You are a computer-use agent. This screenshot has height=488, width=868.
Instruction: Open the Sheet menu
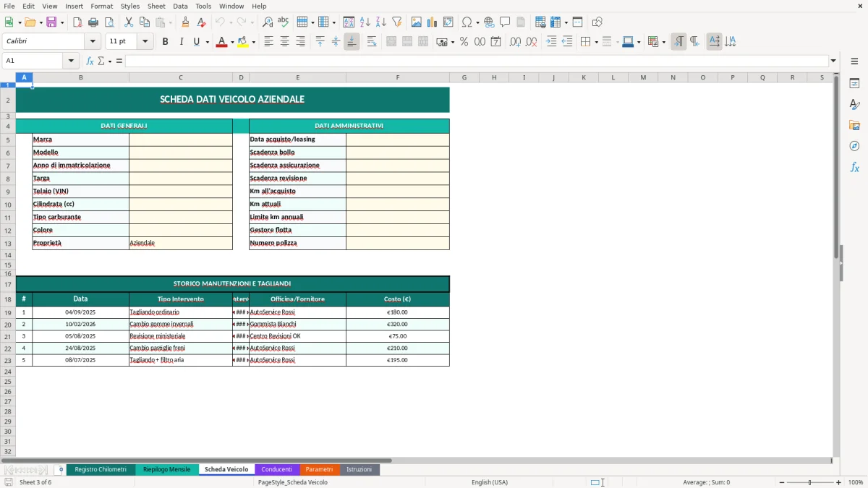[x=156, y=6]
